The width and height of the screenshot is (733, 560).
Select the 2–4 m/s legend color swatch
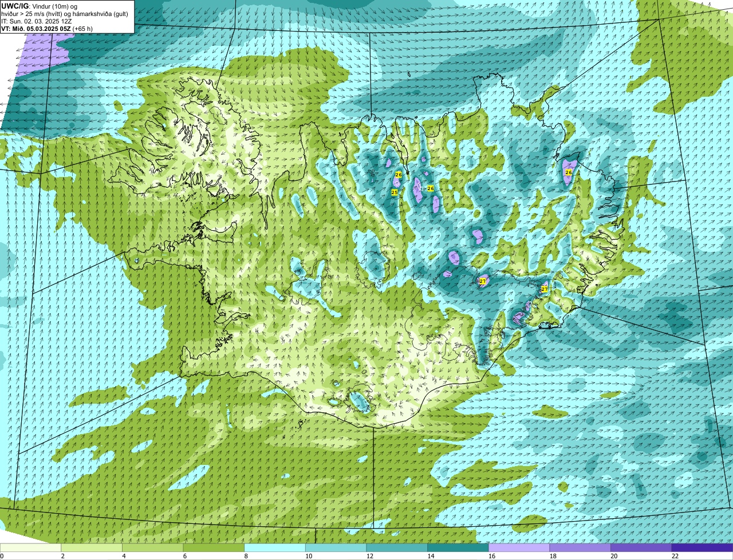coord(92,547)
